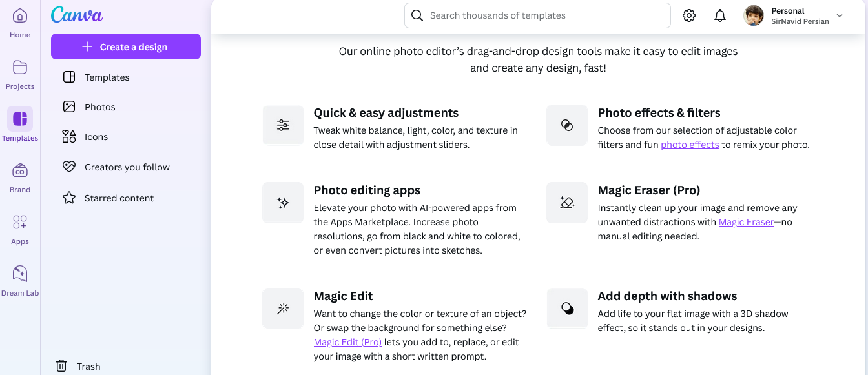
Task: Follow the photo effects link
Action: [690, 145]
